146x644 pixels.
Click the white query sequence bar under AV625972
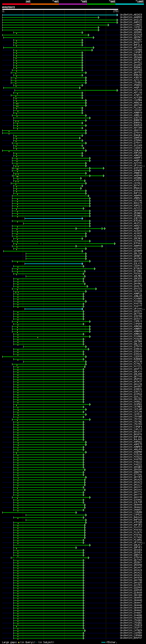[x=60, y=10]
